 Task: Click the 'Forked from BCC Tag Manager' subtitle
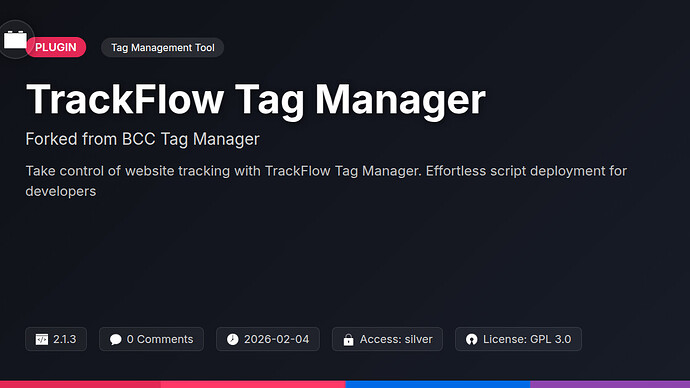pos(143,139)
